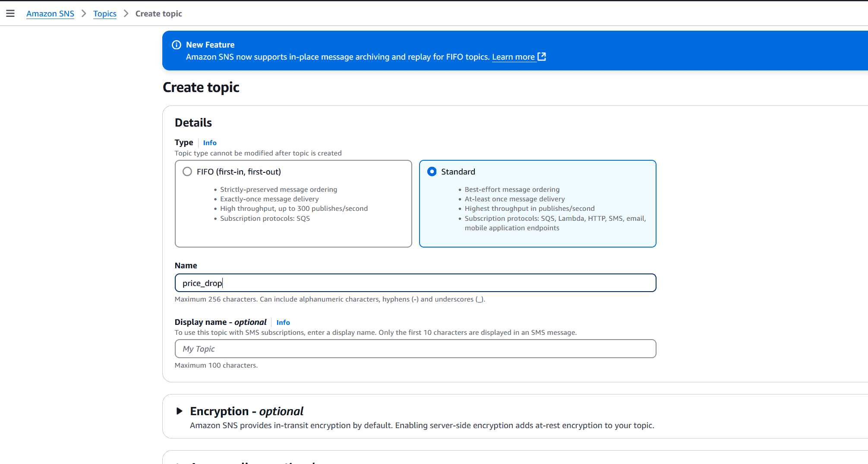The width and height of the screenshot is (868, 464).
Task: Select the FIFO topic type radio button
Action: pos(187,172)
